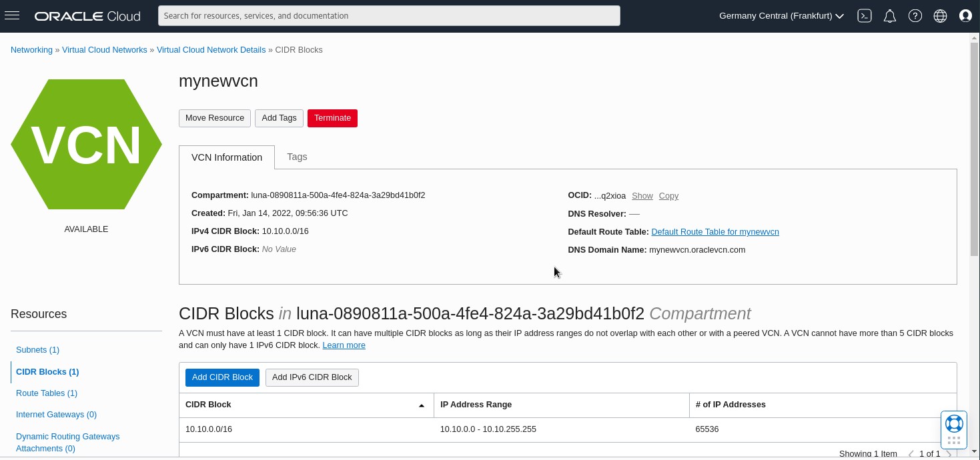This screenshot has width=980, height=460.
Task: Click the resources search field
Action: [389, 15]
